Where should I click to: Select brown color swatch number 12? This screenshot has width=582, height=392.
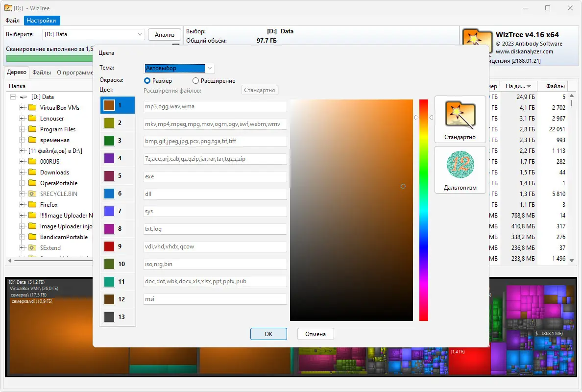pyautogui.click(x=109, y=299)
